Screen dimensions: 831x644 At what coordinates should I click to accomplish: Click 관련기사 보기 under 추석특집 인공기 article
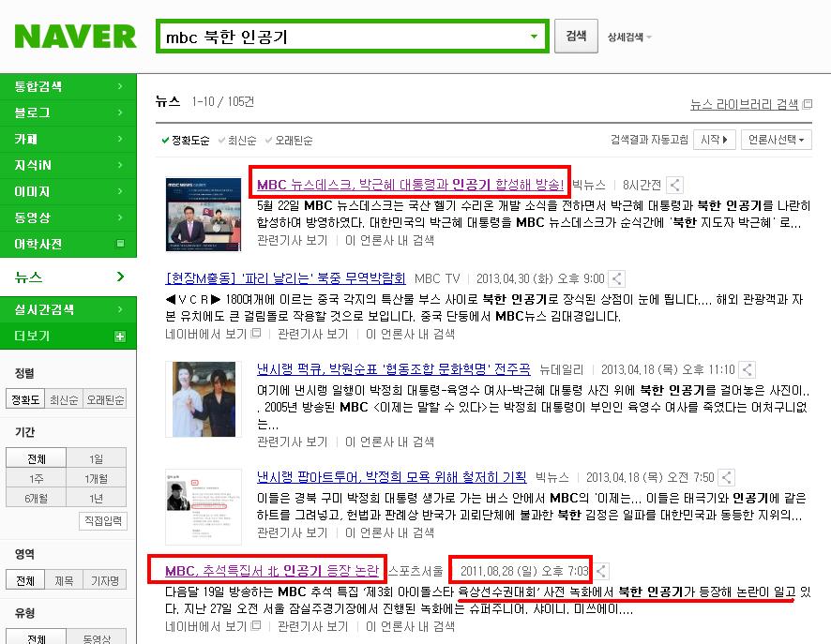coord(312,626)
